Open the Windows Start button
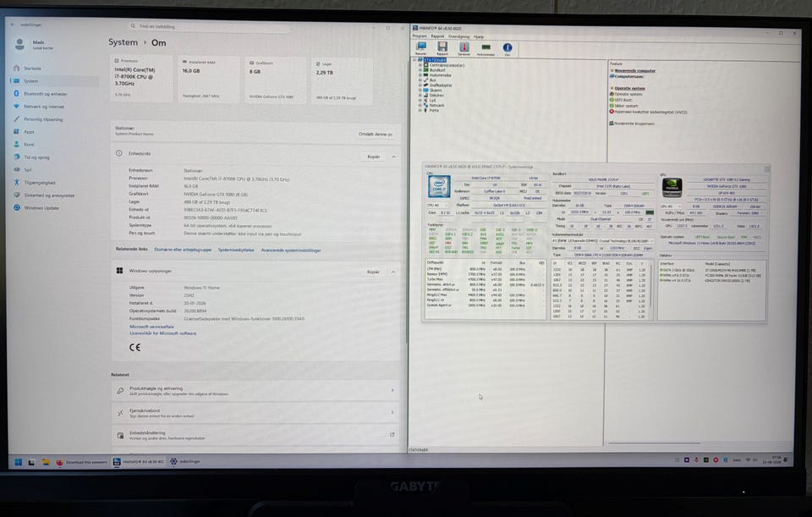812x517 pixels. [18, 461]
